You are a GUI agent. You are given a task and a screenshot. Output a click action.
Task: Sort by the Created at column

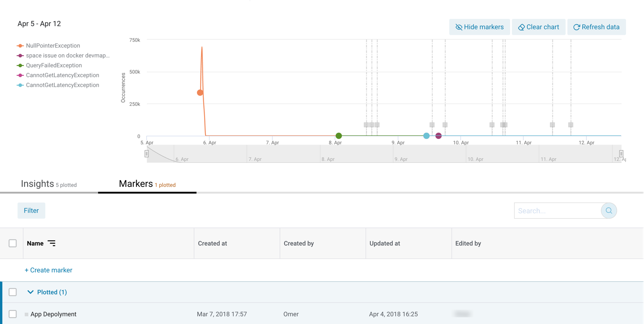[213, 243]
